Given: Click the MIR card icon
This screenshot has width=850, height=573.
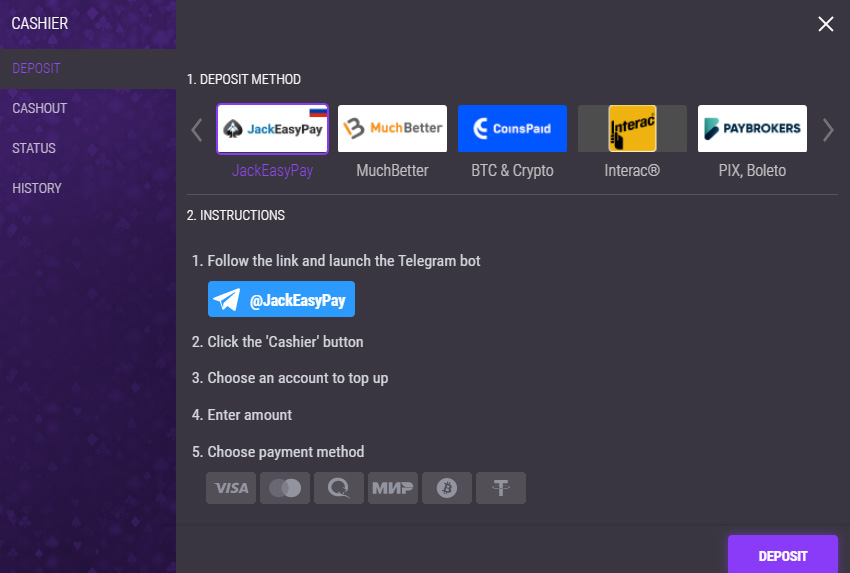Looking at the screenshot, I should pos(393,488).
